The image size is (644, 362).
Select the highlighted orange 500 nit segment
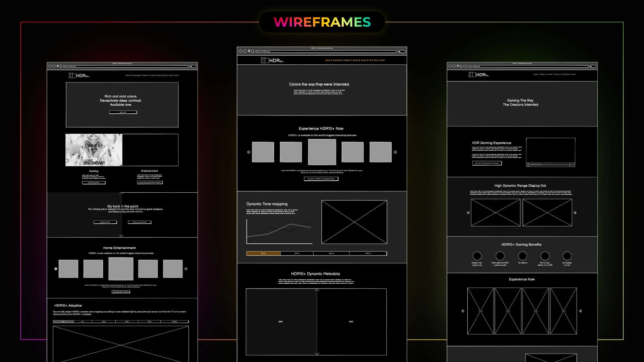click(x=263, y=253)
